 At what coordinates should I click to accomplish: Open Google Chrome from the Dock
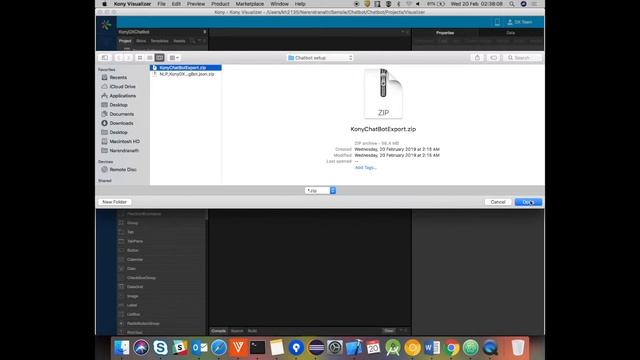[x=451, y=348]
